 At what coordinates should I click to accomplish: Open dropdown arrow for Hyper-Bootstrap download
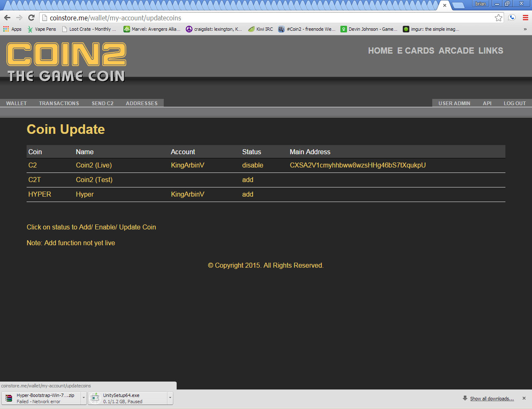tap(84, 398)
